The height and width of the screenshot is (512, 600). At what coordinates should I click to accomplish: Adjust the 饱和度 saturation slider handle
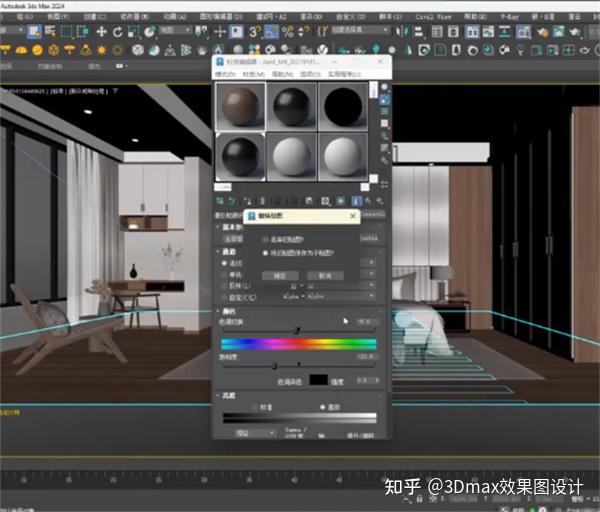click(275, 366)
